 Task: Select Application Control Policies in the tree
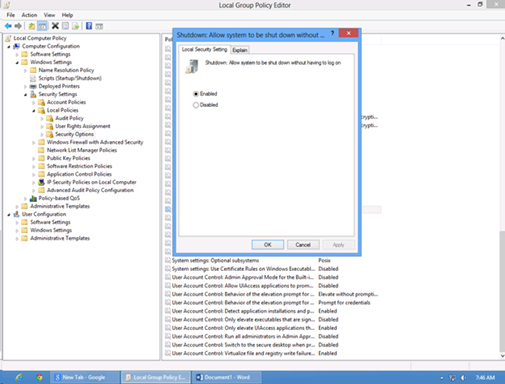point(79,174)
